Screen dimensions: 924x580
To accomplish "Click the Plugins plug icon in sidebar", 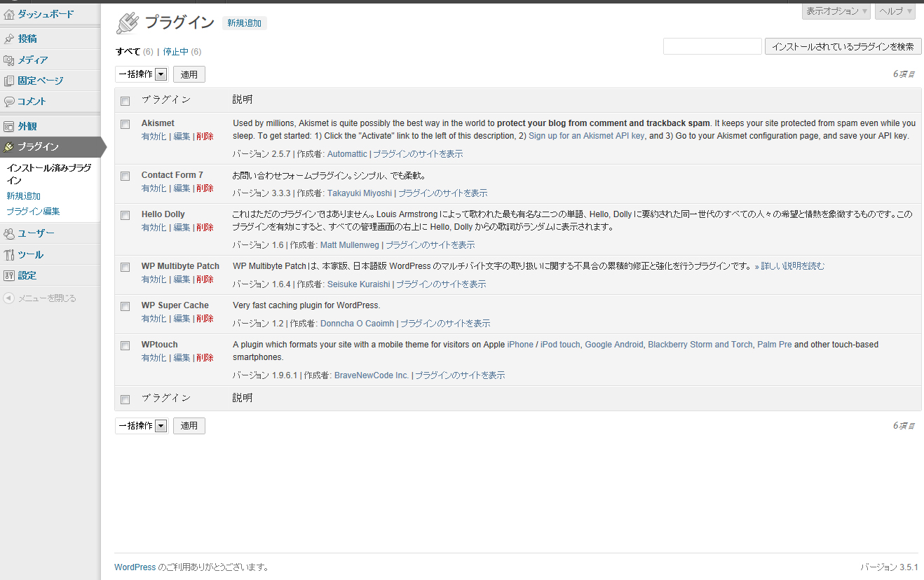I will click(9, 147).
